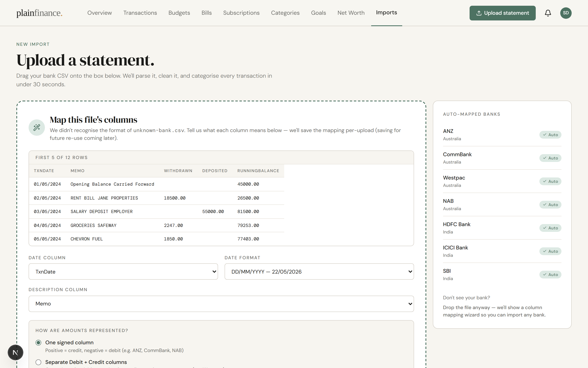Screen dimensions: 588x368
Task: Select Separate Debit + Credit columns option
Action: tap(38, 362)
